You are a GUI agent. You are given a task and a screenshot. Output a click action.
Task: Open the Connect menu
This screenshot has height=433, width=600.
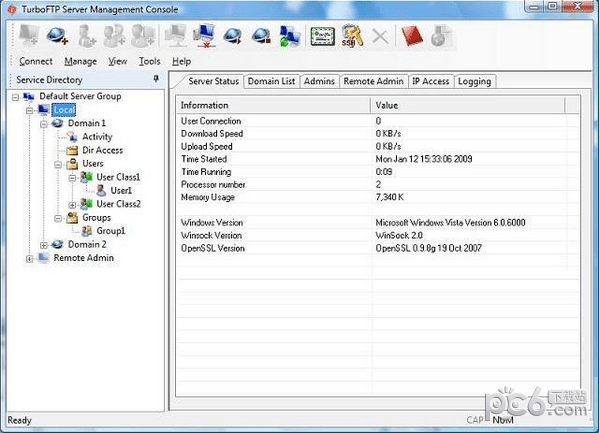tap(36, 61)
